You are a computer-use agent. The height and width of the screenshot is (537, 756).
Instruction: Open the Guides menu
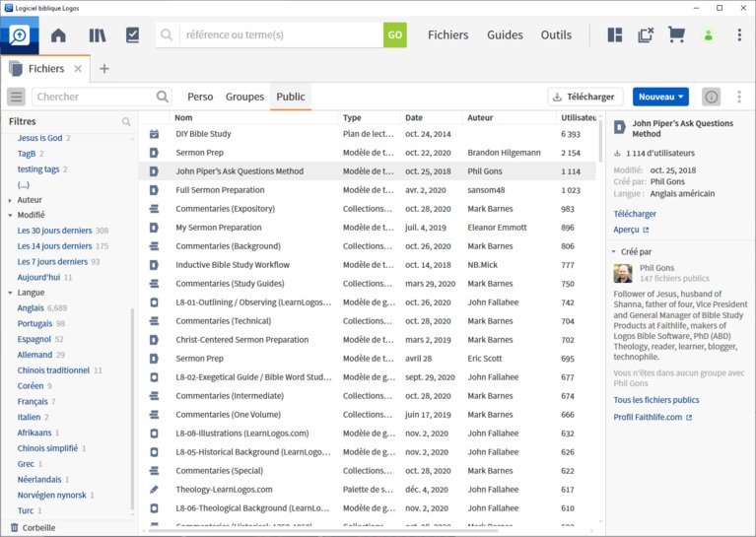click(x=505, y=34)
